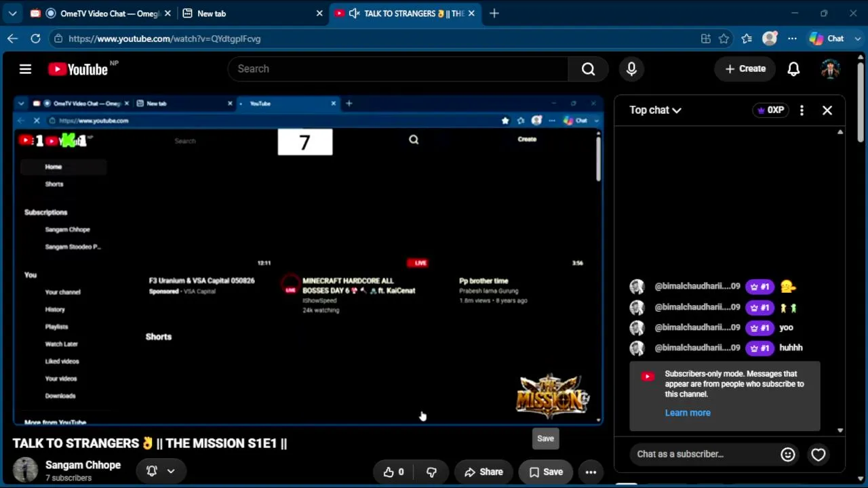The image size is (868, 488).
Task: Open a new browser tab
Action: tap(494, 14)
